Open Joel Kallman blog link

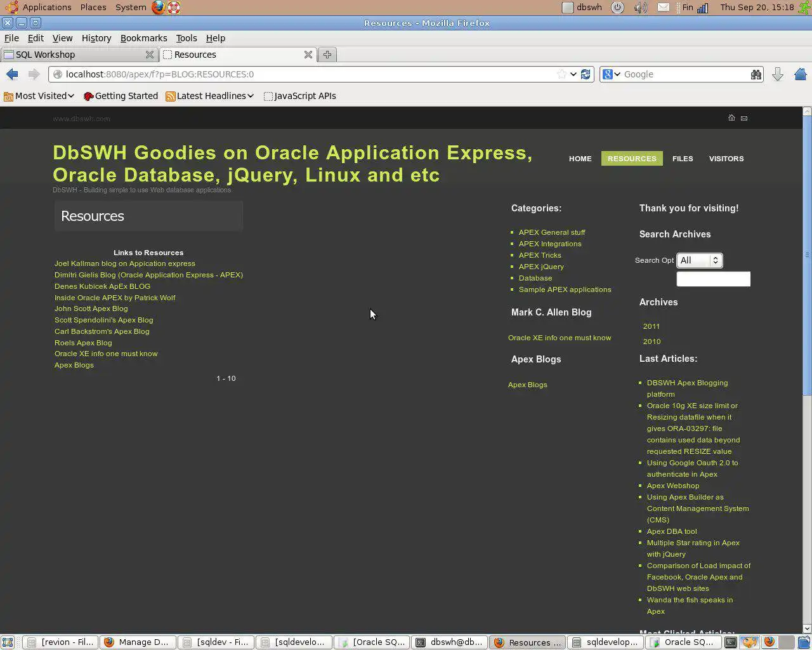click(125, 263)
